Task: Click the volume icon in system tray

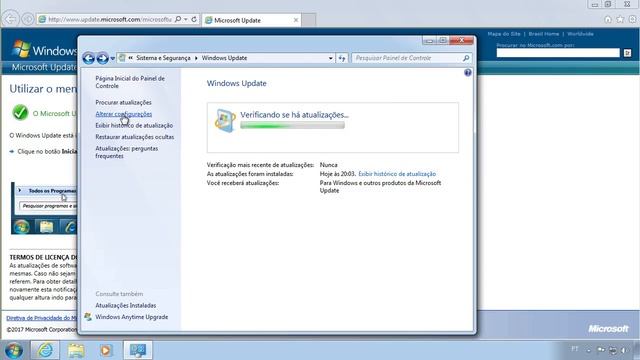Action: tap(624, 350)
